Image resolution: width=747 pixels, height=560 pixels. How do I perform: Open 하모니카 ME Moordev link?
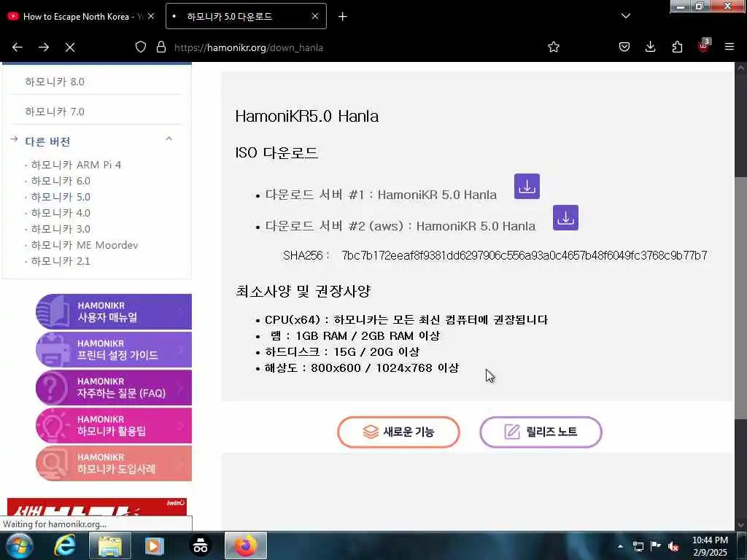85,245
